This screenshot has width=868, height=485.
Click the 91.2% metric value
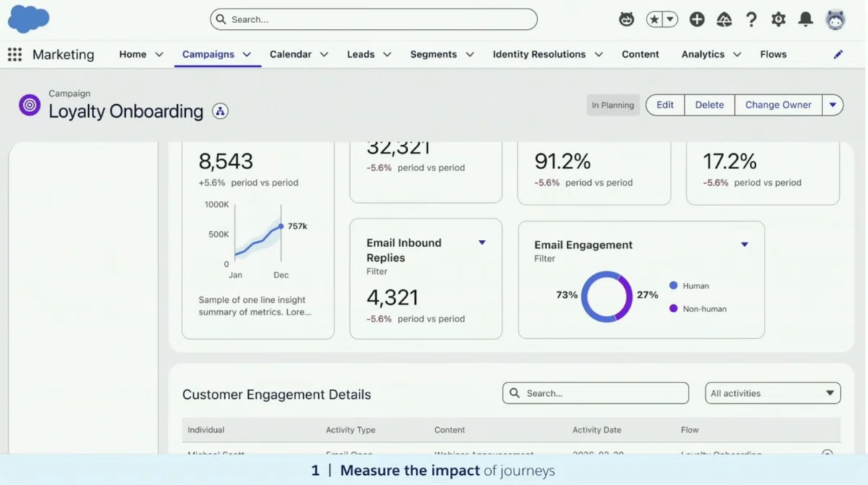pos(563,161)
